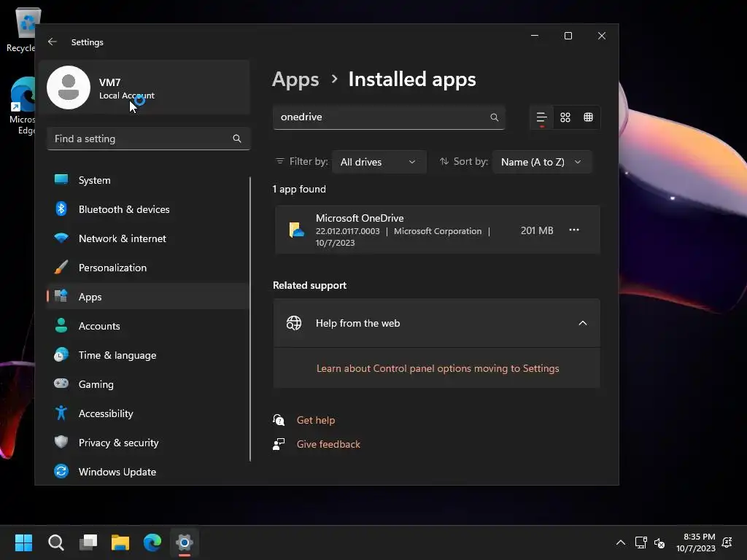This screenshot has height=560, width=747.
Task: Close the Settings window
Action: [602, 36]
